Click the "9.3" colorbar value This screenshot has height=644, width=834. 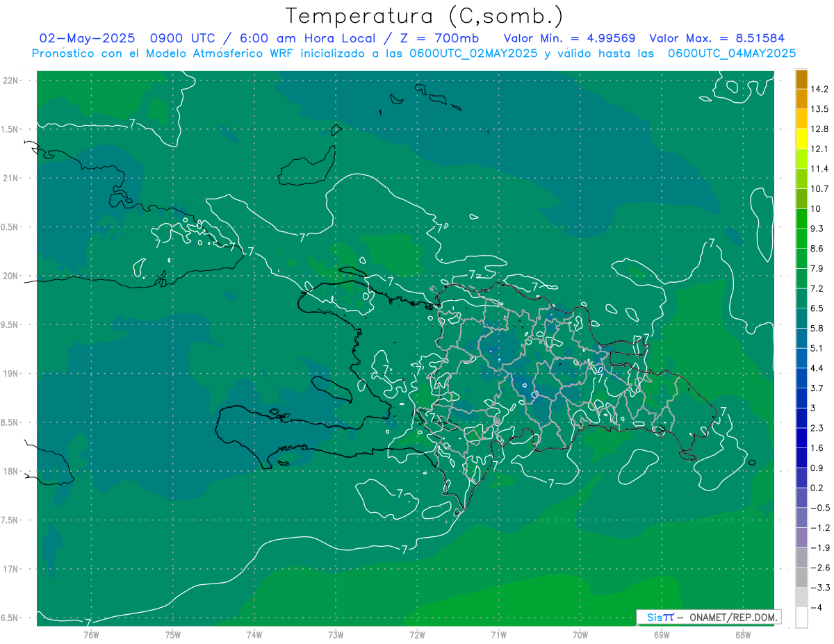817,229
